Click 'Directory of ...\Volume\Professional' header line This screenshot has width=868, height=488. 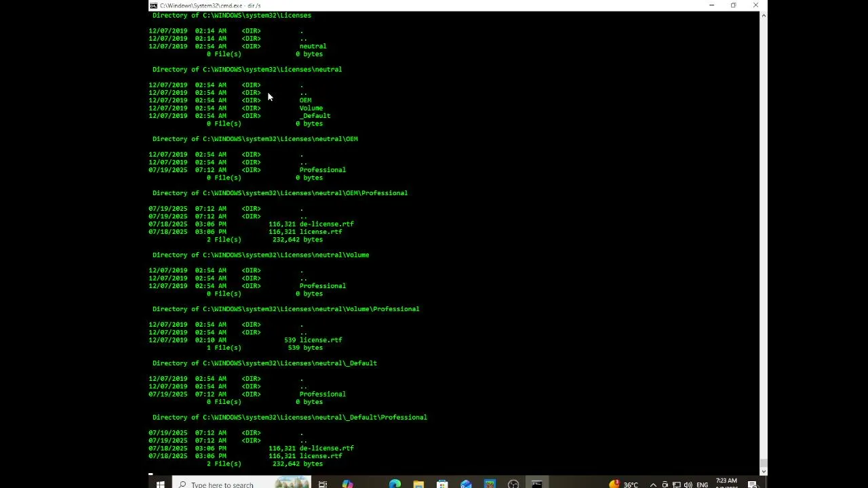click(x=285, y=309)
